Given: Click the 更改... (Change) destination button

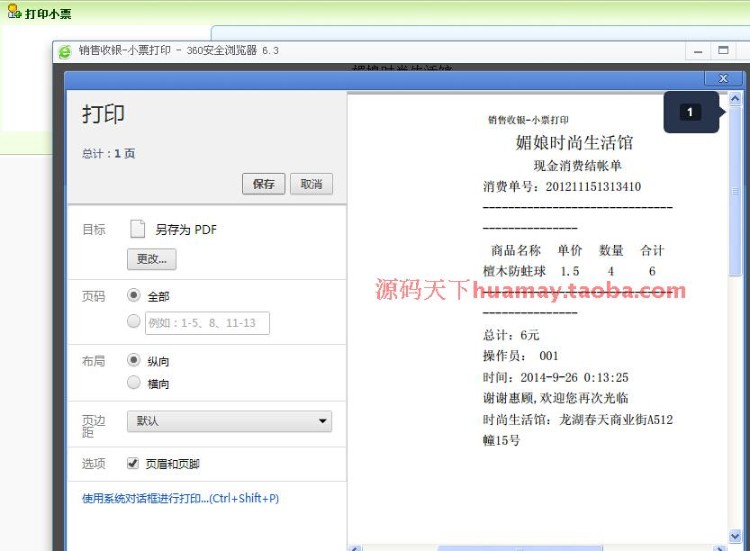Looking at the screenshot, I should pyautogui.click(x=152, y=259).
